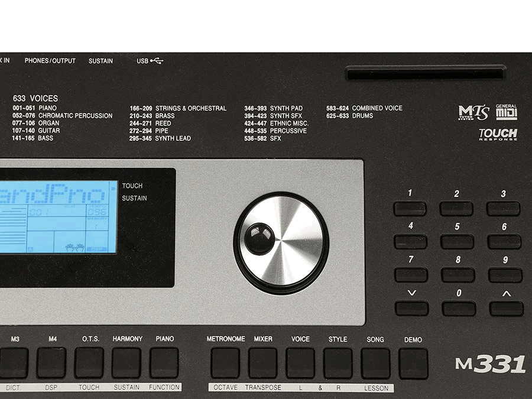This screenshot has height=399, width=532.
Task: Click the '394~423 SYNTH SFX' entry
Action: [x=273, y=116]
